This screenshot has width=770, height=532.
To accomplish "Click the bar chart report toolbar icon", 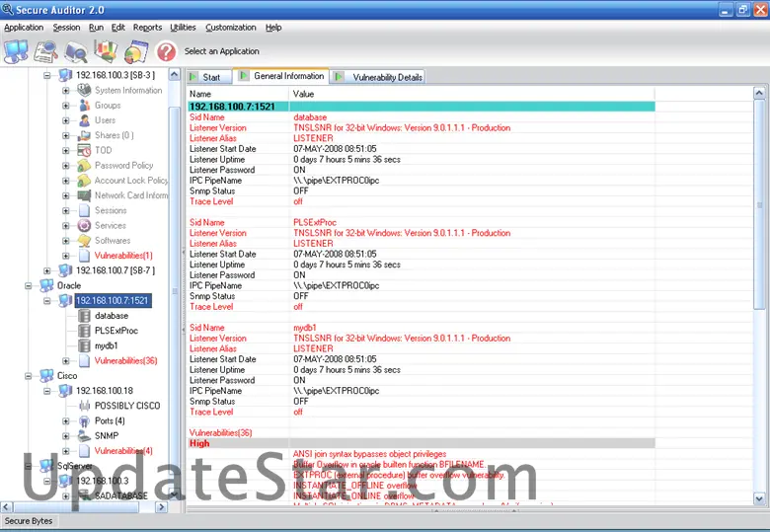I will 106,51.
